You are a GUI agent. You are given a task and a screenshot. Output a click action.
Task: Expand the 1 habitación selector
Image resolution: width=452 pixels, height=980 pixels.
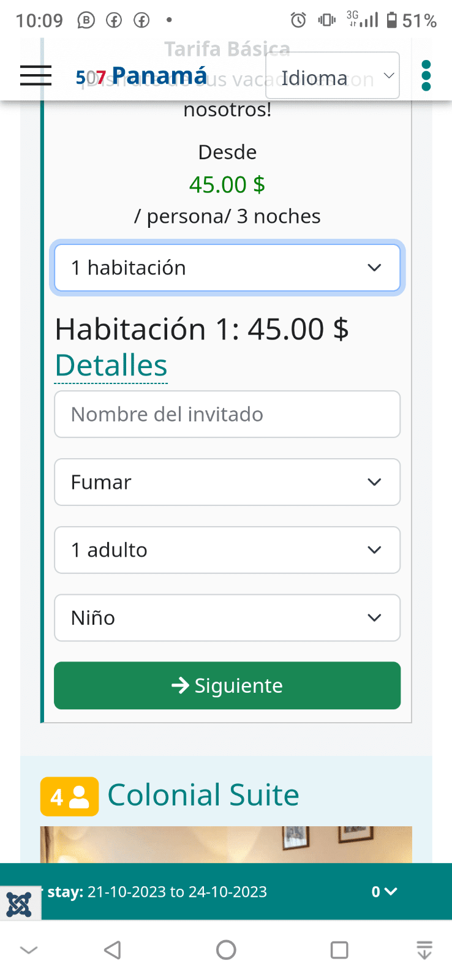[227, 268]
